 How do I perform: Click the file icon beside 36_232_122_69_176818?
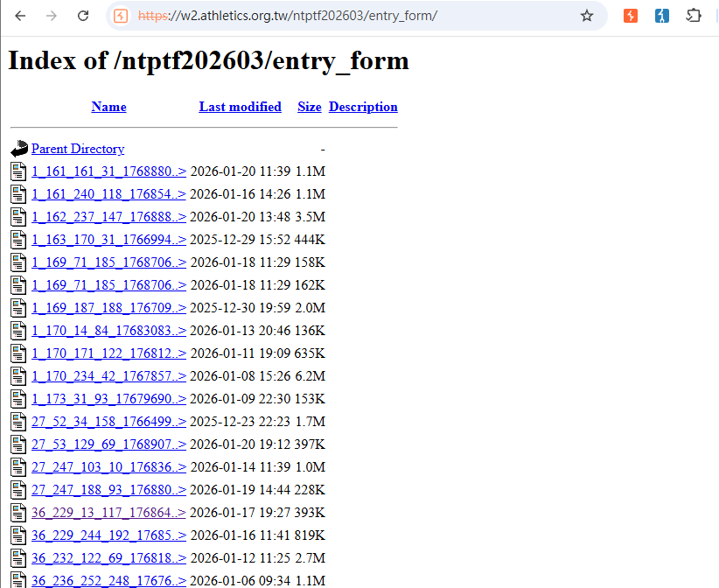coord(18,558)
